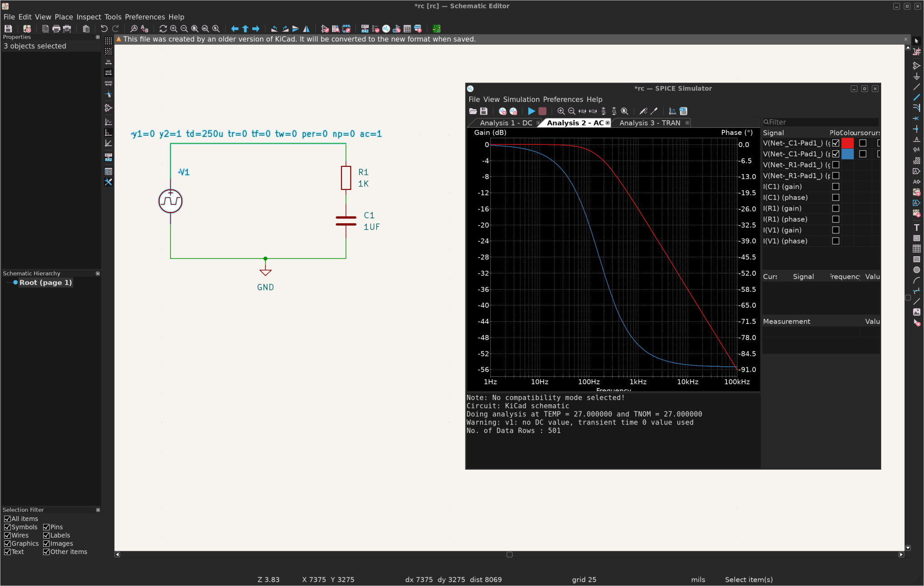Dismiss the older-version KiCad warning bar
Viewport: 924px width, 586px height.
pos(906,39)
